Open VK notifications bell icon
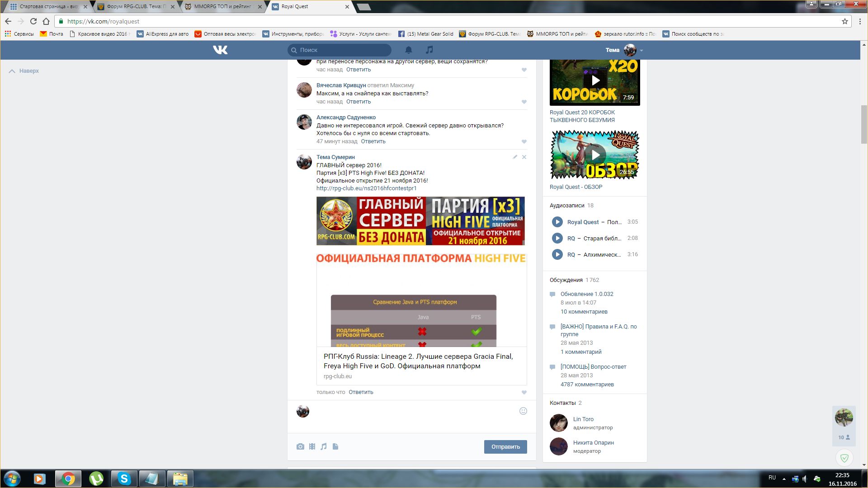868x488 pixels. 408,50
